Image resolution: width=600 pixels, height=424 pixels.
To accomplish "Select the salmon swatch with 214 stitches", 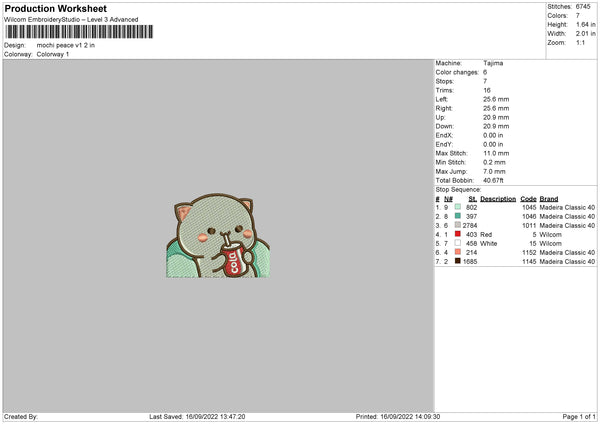I will tap(458, 252).
